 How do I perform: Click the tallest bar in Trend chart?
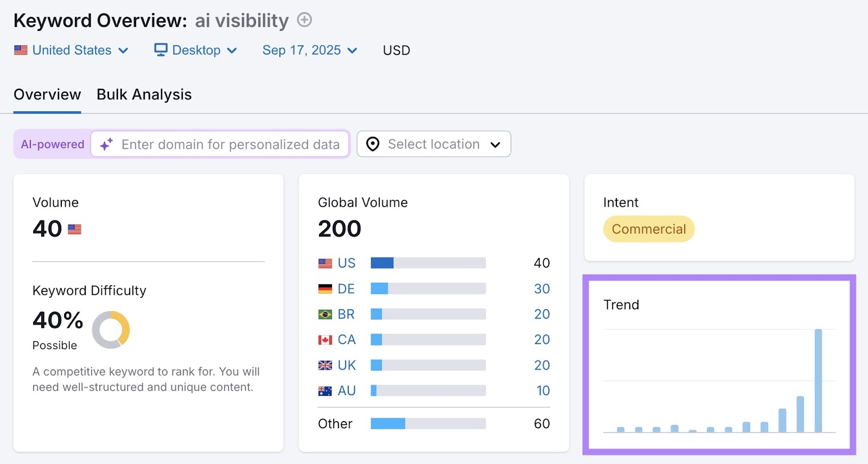pyautogui.click(x=818, y=380)
